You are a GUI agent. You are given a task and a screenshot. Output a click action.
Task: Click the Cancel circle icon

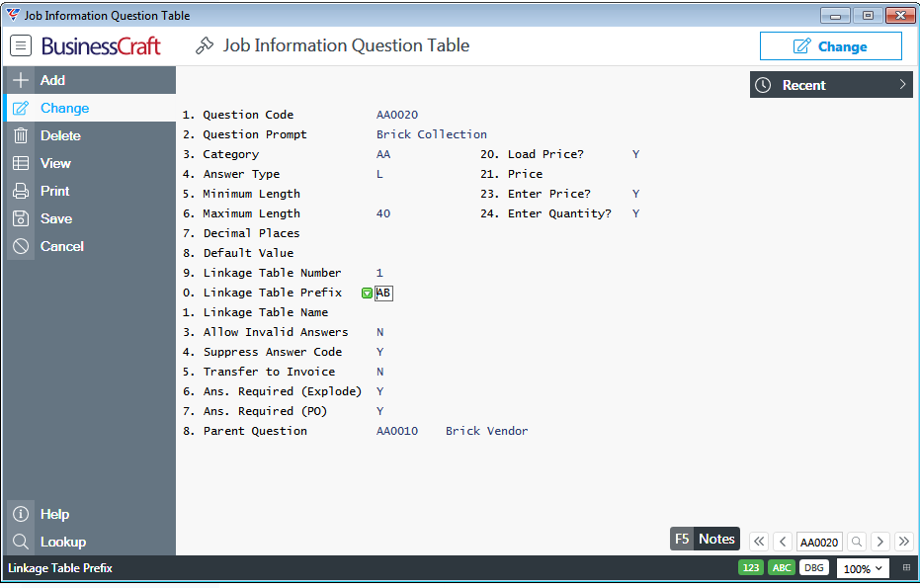click(21, 246)
